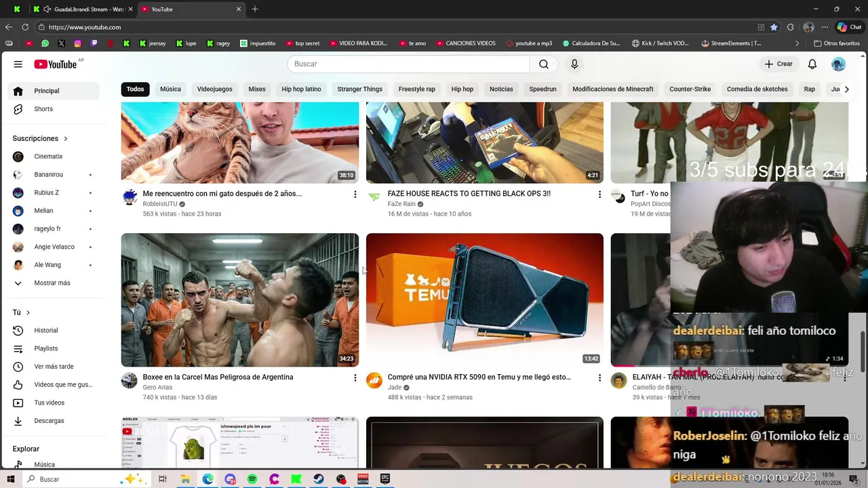Open Música under Explorar
Image resolution: width=868 pixels, height=488 pixels.
tap(54, 465)
